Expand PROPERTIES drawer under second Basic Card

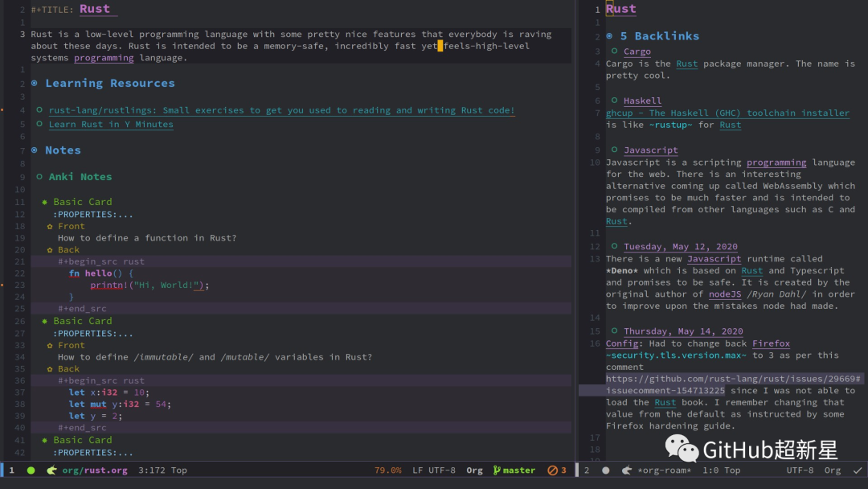pyautogui.click(x=93, y=334)
